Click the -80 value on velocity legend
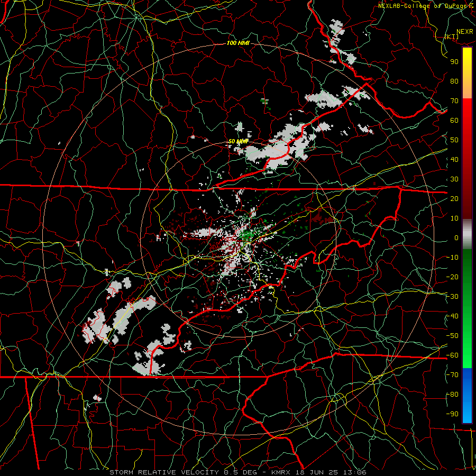Screen dimensions: 476x476 452,395
